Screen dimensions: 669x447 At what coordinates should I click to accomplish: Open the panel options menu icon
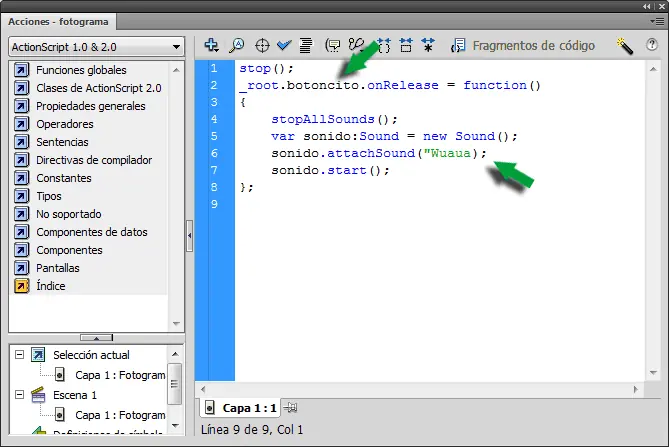tap(658, 21)
